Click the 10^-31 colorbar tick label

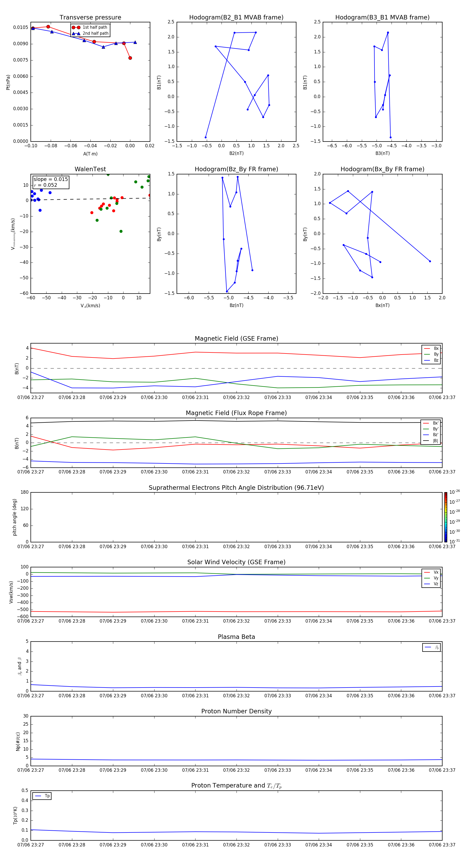coord(455,542)
